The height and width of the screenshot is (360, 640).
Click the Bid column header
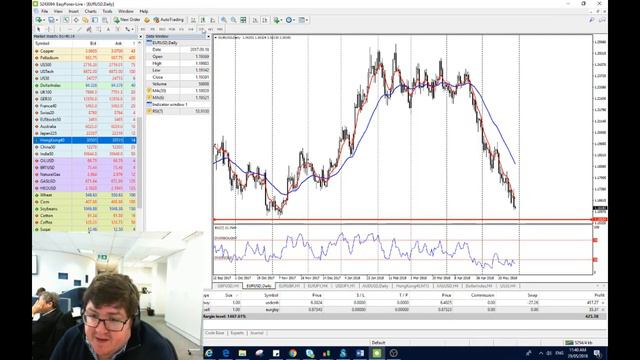coord(93,43)
